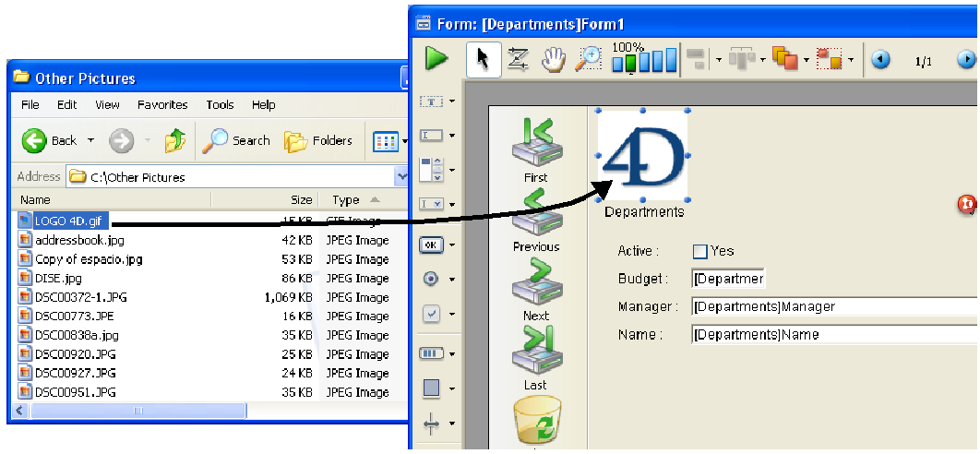Expand static text tool dropdown arrow
The image size is (980, 454).
click(x=452, y=102)
